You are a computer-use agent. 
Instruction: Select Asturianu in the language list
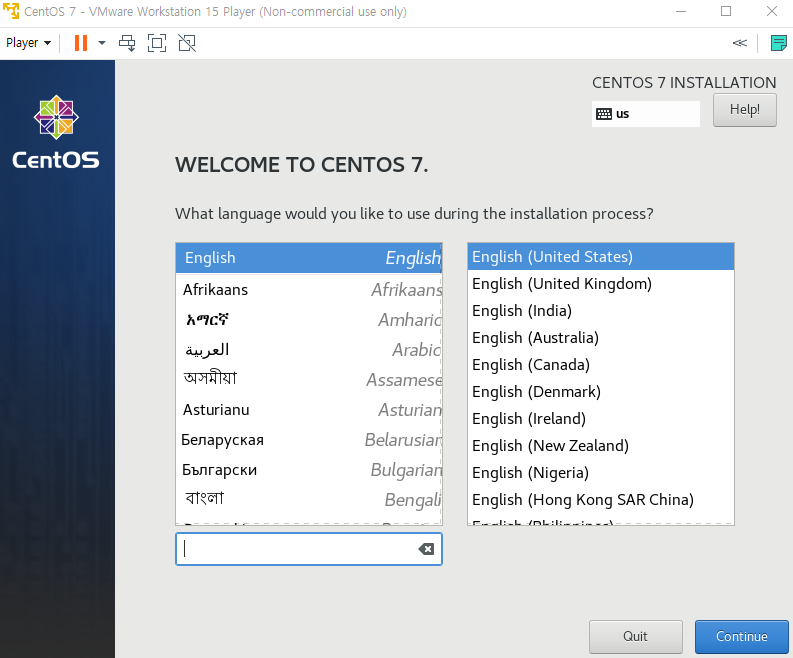[x=309, y=410]
